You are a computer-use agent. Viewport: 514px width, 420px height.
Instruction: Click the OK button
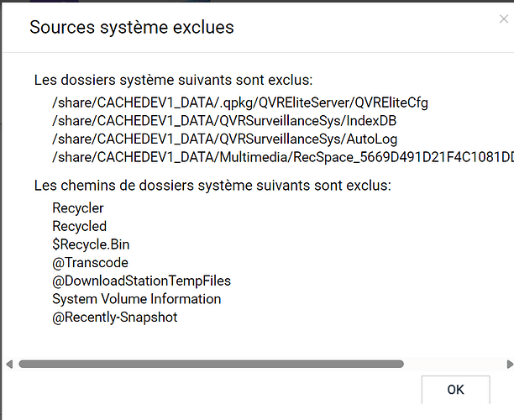(455, 390)
